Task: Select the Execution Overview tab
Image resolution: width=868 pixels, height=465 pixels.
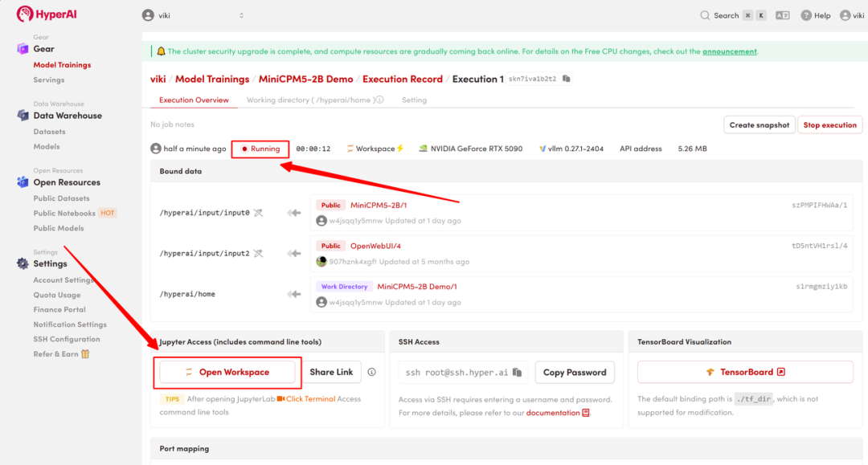Action: [x=194, y=100]
